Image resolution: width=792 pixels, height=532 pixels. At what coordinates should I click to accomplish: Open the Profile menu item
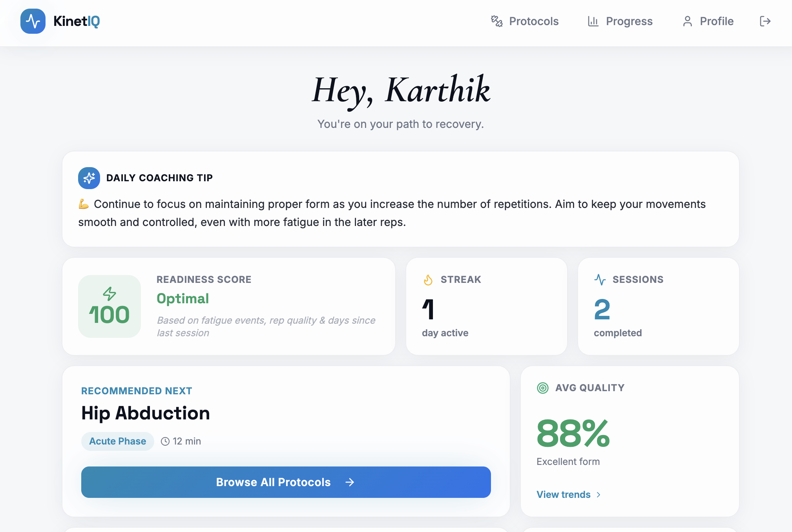716,21
